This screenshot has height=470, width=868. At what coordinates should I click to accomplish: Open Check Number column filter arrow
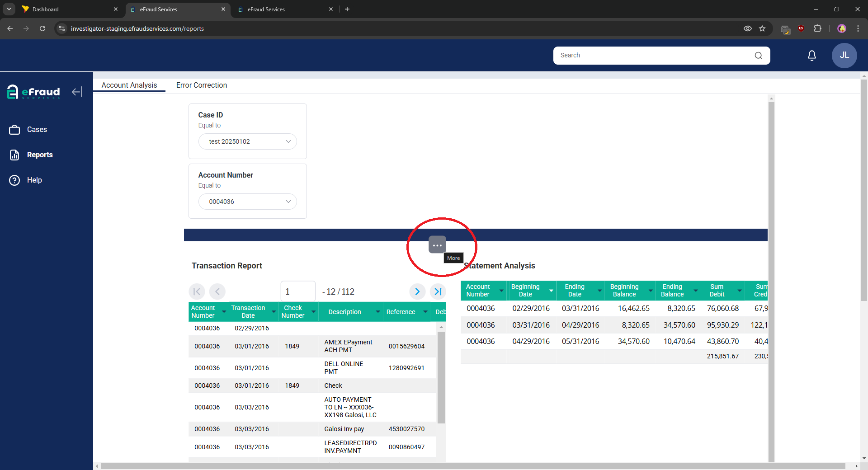[313, 312]
